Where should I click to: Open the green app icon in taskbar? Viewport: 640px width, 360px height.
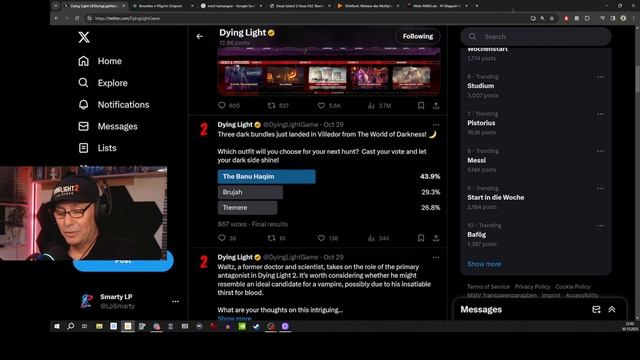(x=242, y=326)
